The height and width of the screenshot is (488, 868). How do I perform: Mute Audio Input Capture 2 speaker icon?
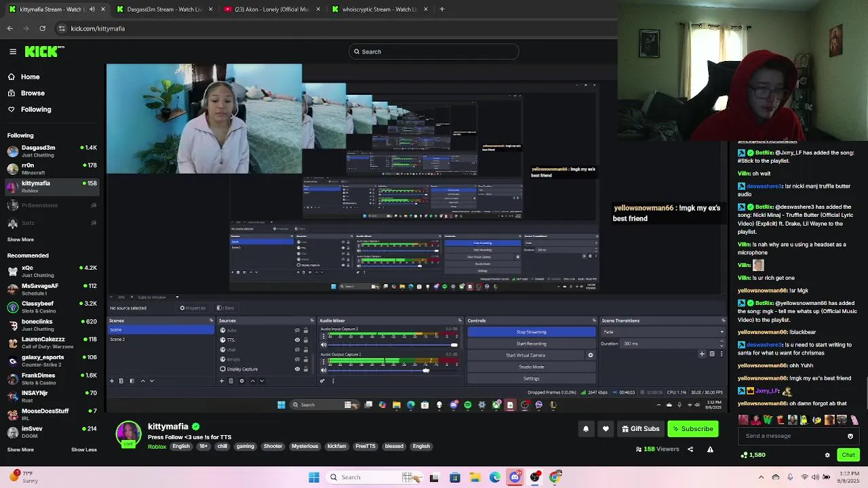click(x=323, y=345)
